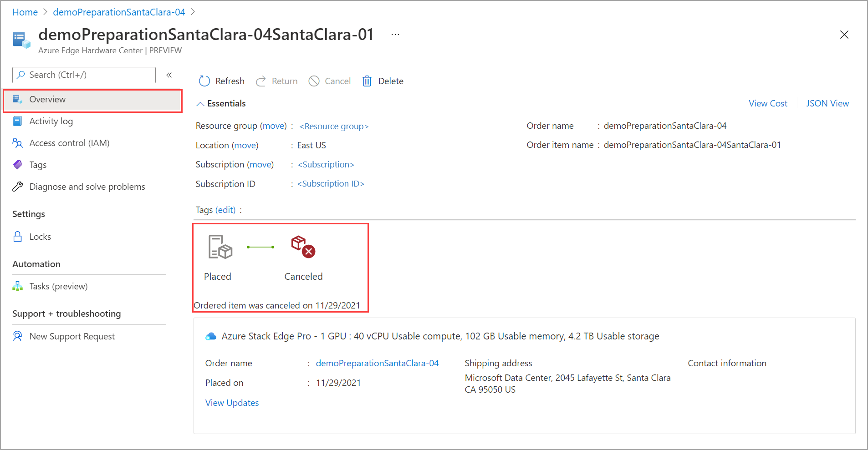The image size is (868, 450).
Task: Select the East US location value
Action: pyautogui.click(x=311, y=145)
